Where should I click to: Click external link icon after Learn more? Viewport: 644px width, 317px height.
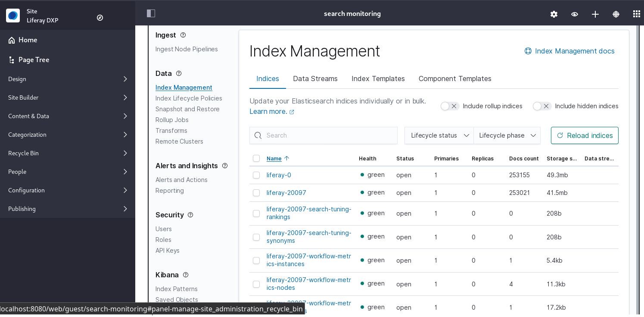[292, 112]
